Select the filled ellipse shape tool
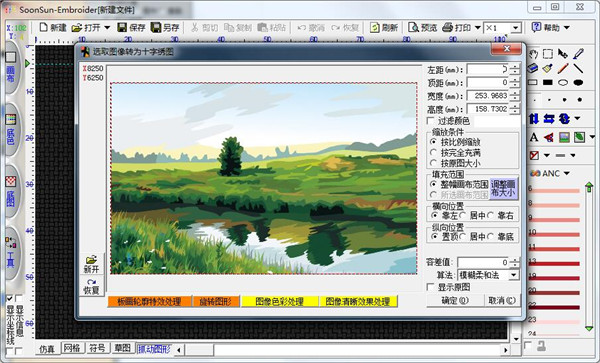The height and width of the screenshot is (363, 600). click(x=578, y=83)
